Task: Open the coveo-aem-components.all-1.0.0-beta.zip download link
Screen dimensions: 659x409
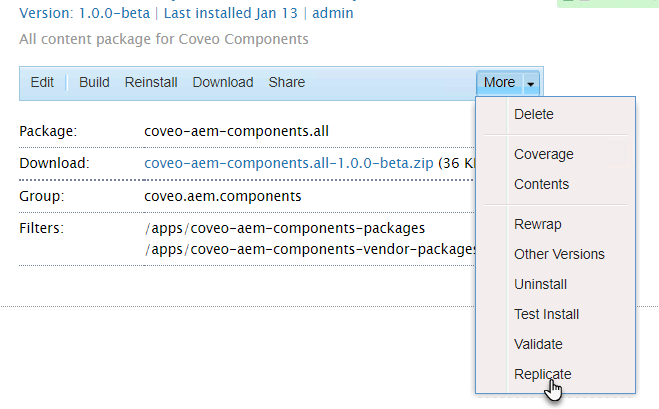Action: point(289,163)
